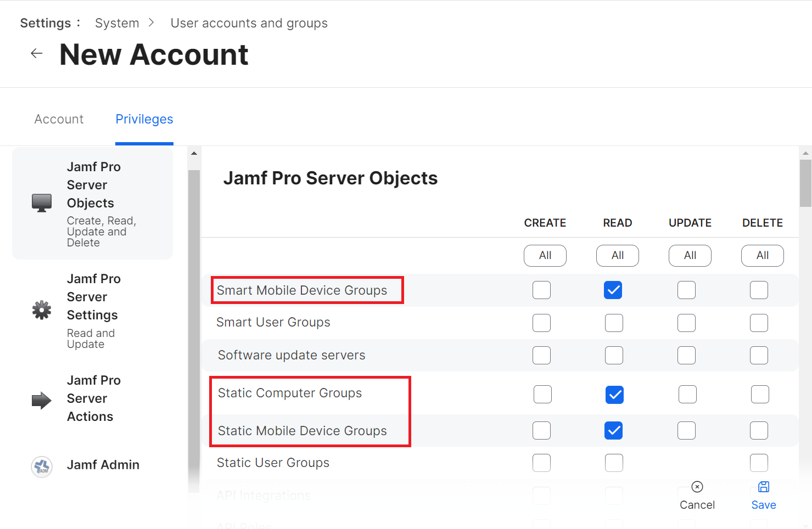Click the All button under DELETE
Image resolution: width=812 pixels, height=529 pixels.
tap(762, 255)
